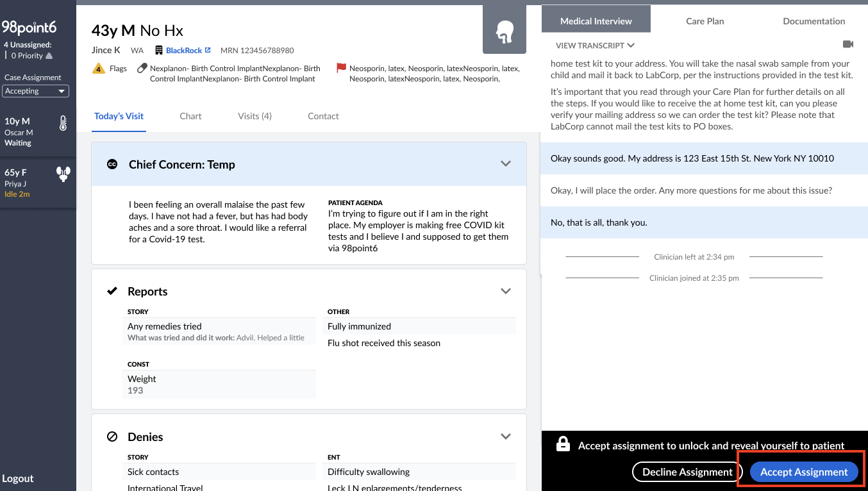The height and width of the screenshot is (491, 868).
Task: Click 'Difficulty swallowing' denies row
Action: (419, 472)
